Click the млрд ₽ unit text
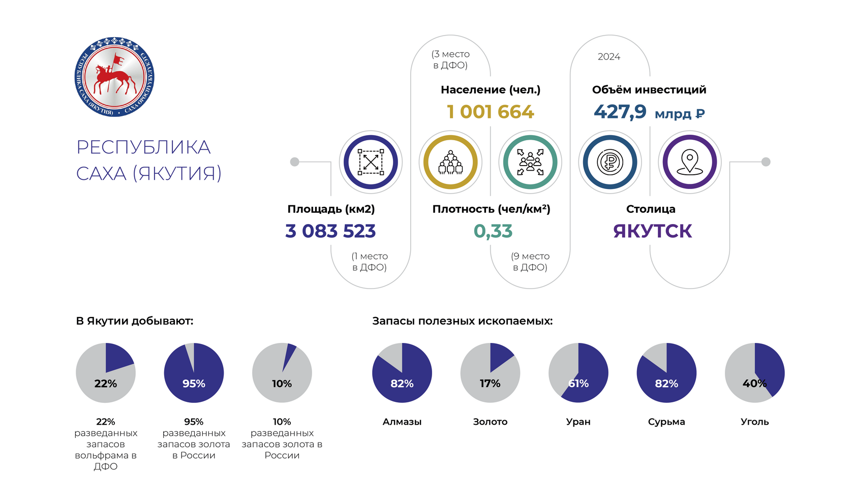The image size is (854, 504). [680, 114]
